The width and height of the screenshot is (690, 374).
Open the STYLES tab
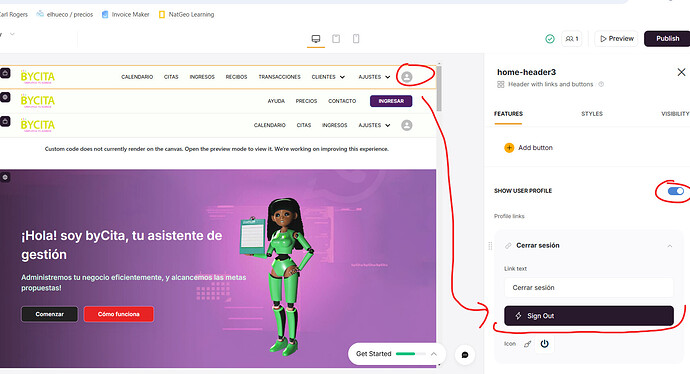pos(592,114)
